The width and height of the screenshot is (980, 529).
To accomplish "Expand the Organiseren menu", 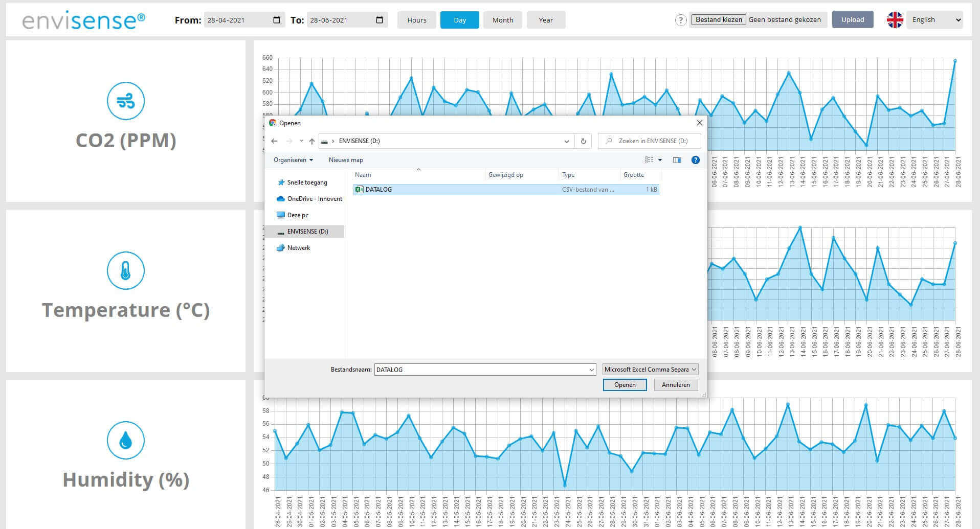I will pyautogui.click(x=293, y=160).
